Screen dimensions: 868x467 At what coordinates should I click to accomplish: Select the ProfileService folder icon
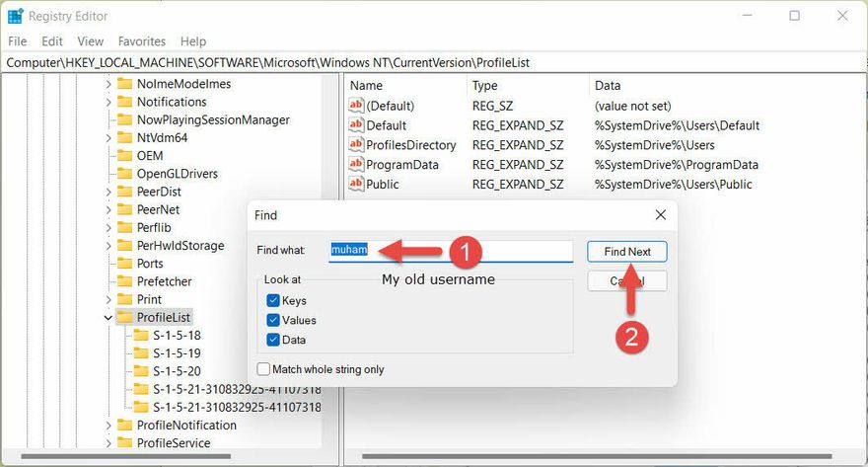coord(125,442)
